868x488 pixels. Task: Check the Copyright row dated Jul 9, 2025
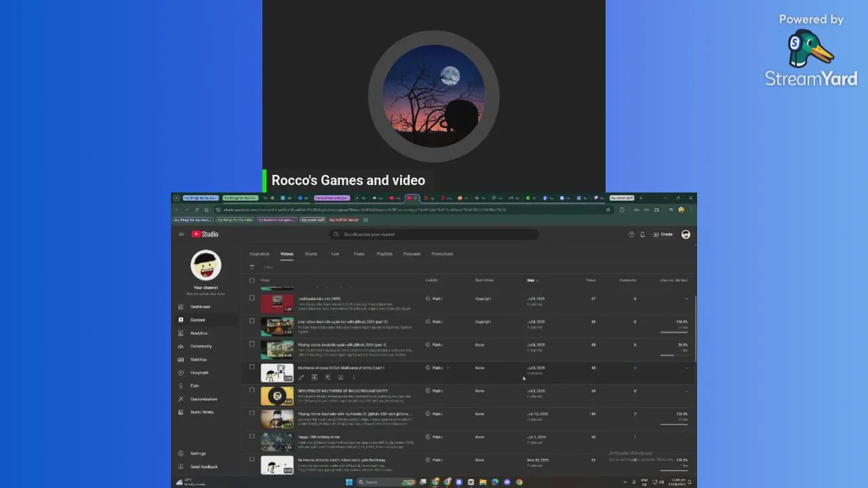252,298
